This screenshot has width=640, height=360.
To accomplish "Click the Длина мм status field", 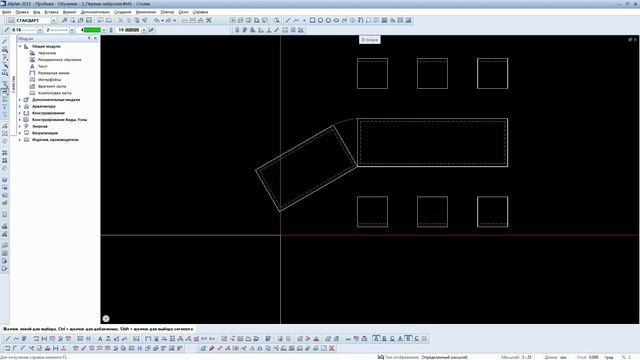I will 556,357.
